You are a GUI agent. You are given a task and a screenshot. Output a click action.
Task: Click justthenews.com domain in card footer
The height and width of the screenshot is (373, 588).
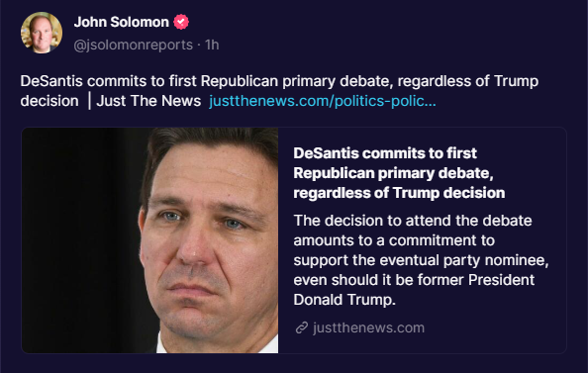click(x=368, y=327)
